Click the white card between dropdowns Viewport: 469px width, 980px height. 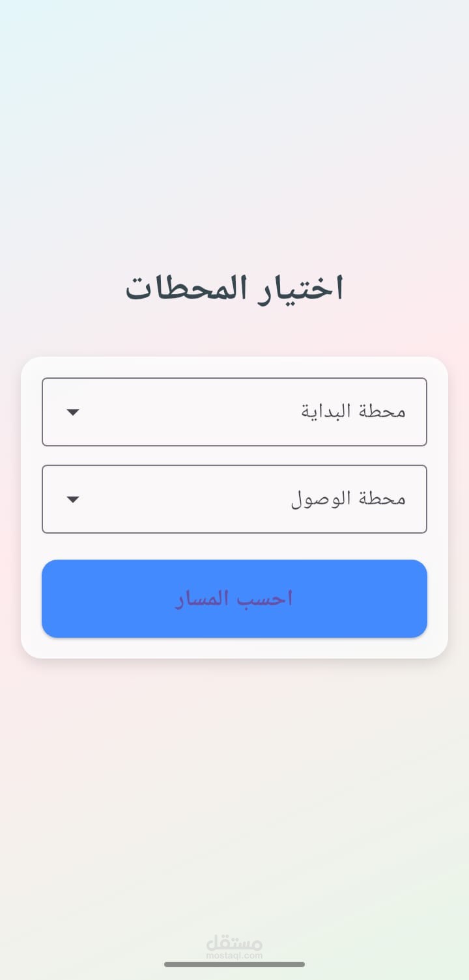click(234, 456)
